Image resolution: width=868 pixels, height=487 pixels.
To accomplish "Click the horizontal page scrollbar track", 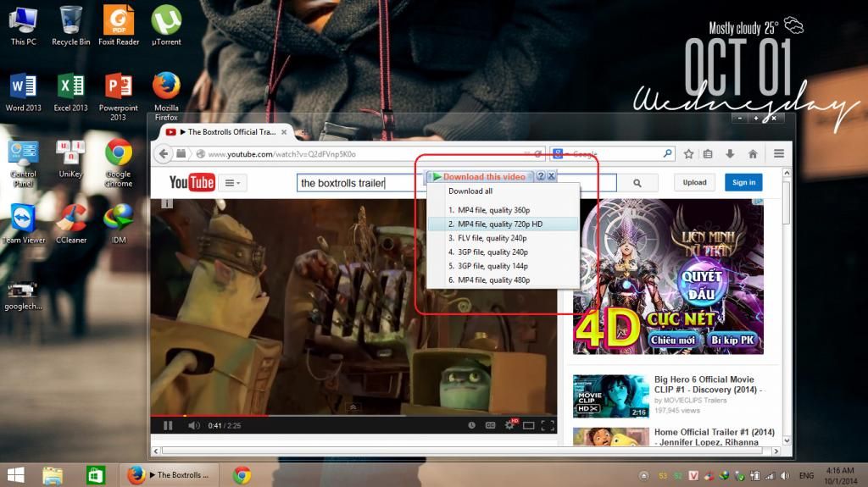I will tap(465, 451).
